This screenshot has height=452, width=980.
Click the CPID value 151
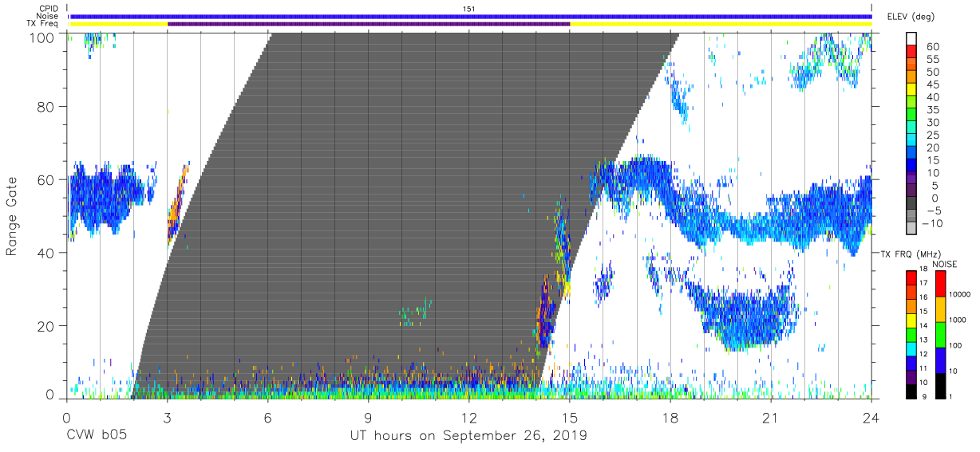click(x=469, y=8)
